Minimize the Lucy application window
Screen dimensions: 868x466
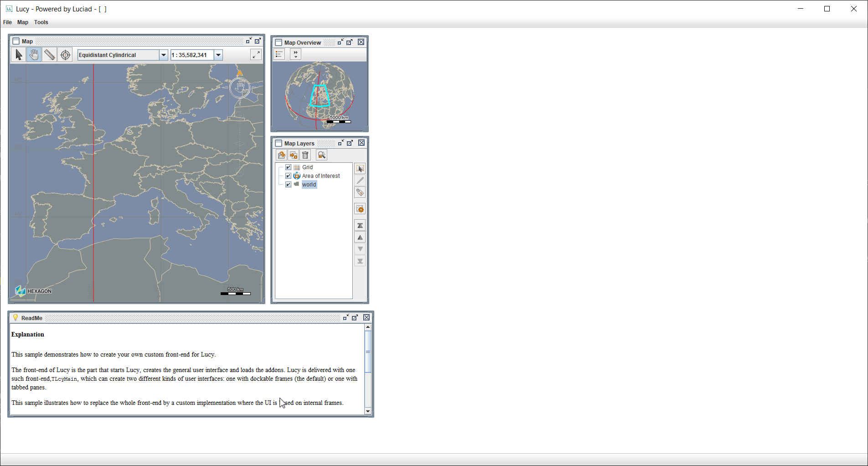tap(801, 9)
